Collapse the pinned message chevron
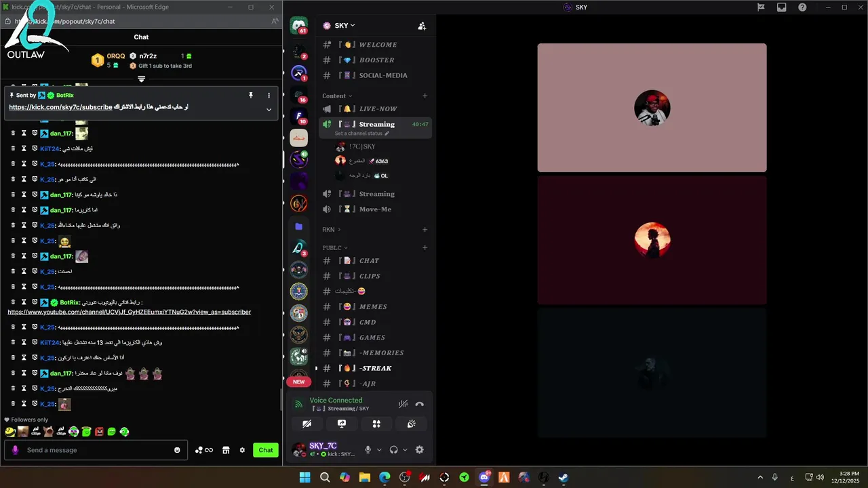This screenshot has width=868, height=488. click(269, 110)
